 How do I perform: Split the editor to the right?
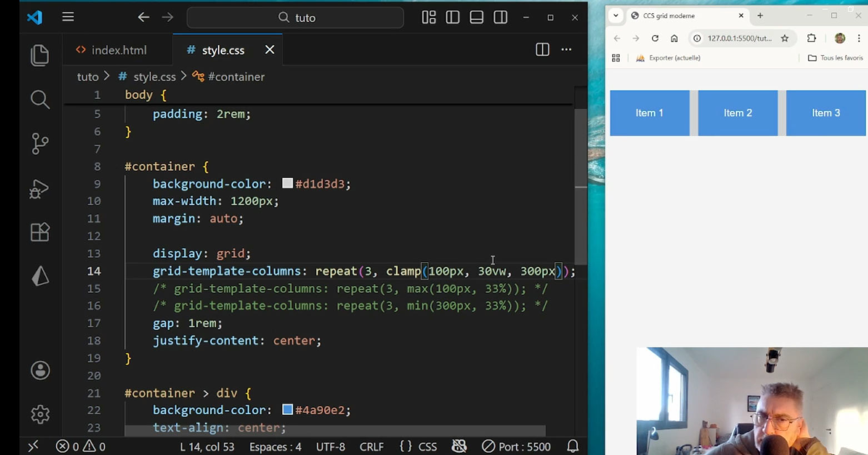(542, 50)
